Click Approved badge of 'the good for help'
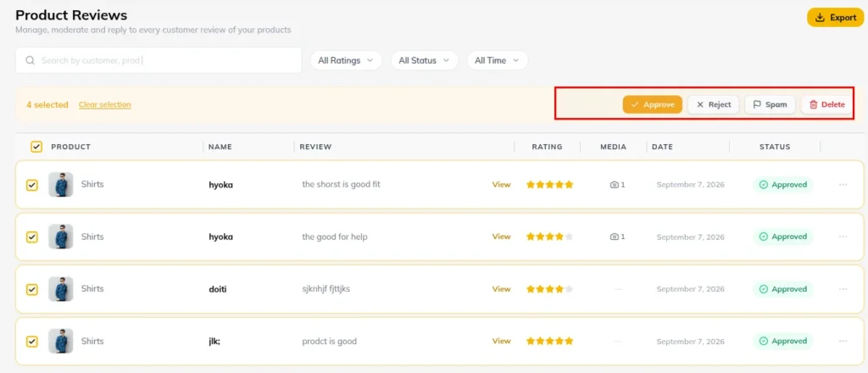868x373 pixels. pyautogui.click(x=782, y=237)
